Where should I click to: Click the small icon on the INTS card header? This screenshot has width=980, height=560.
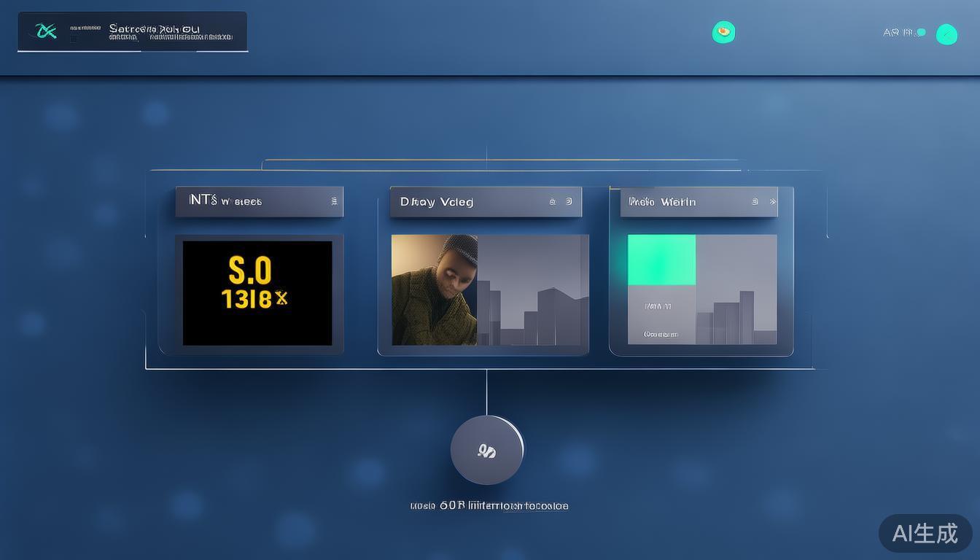334,201
